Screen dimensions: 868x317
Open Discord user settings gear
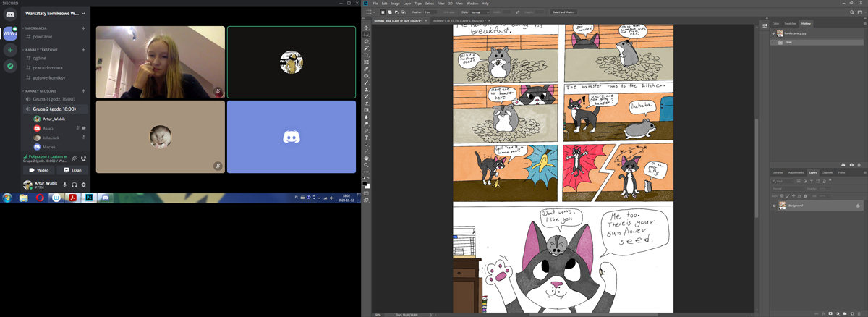pyautogui.click(x=84, y=185)
